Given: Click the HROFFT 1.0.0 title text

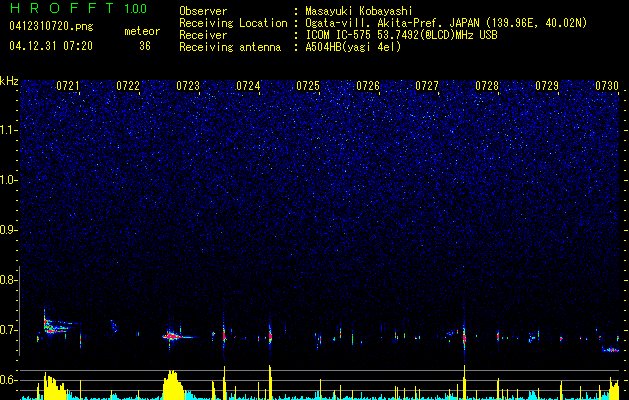Looking at the screenshot, I should coord(79,8).
